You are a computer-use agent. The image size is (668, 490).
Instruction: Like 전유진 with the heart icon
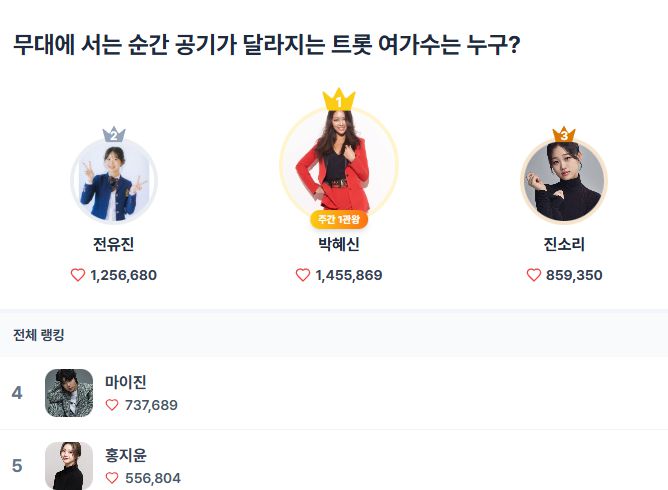[78, 275]
